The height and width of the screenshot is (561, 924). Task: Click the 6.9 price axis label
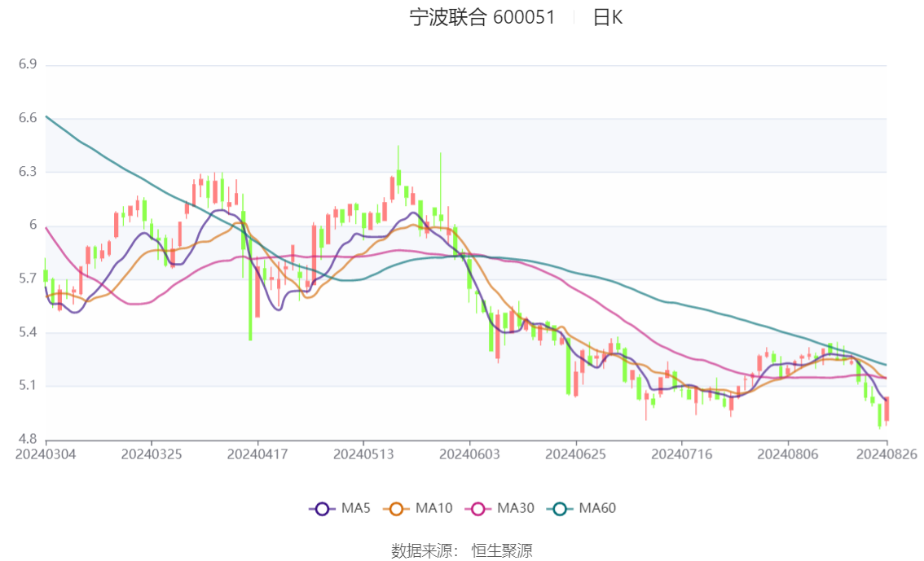(x=28, y=64)
